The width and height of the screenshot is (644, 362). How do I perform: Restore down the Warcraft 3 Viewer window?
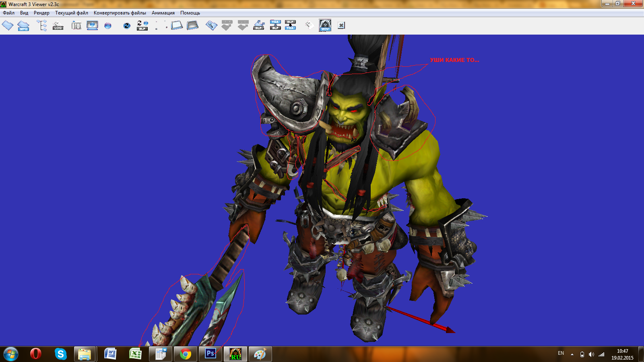pyautogui.click(x=618, y=4)
